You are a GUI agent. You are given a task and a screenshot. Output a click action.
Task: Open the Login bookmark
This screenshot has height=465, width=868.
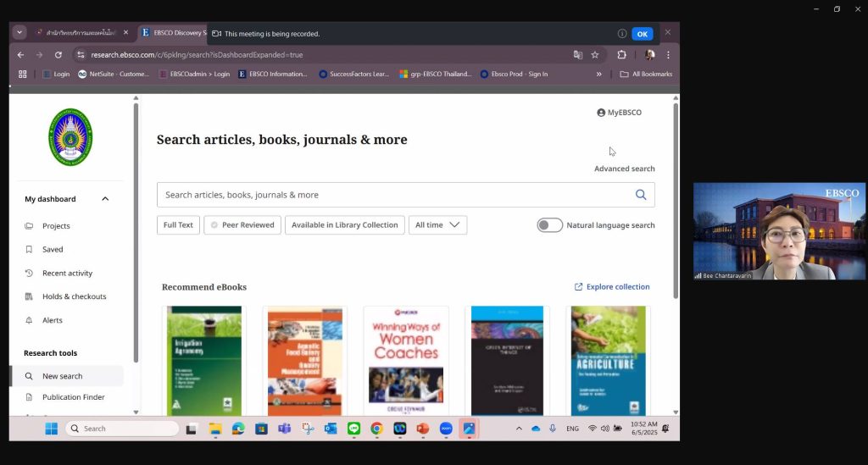pos(57,74)
